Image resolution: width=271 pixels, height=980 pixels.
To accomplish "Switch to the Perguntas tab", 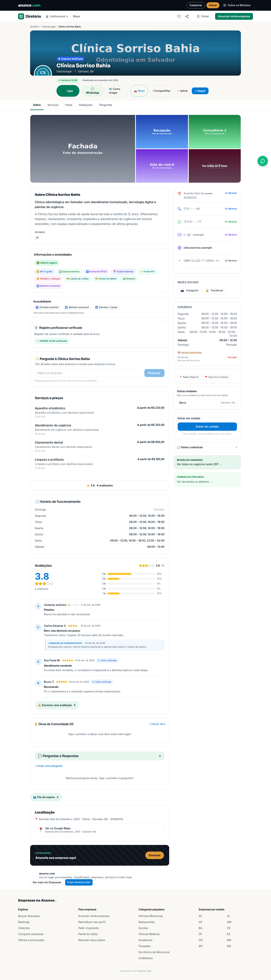I will tap(105, 105).
